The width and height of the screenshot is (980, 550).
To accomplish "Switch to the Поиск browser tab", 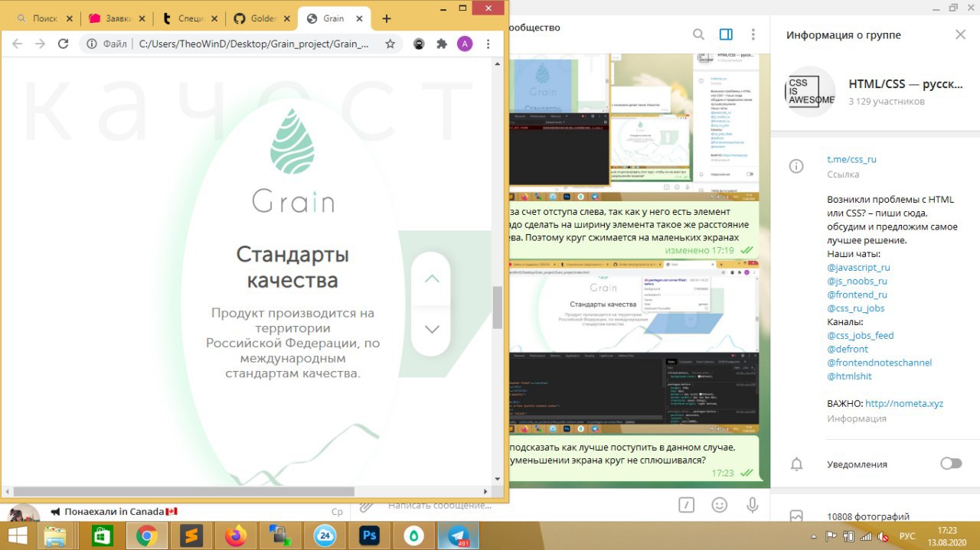I will click(x=44, y=18).
